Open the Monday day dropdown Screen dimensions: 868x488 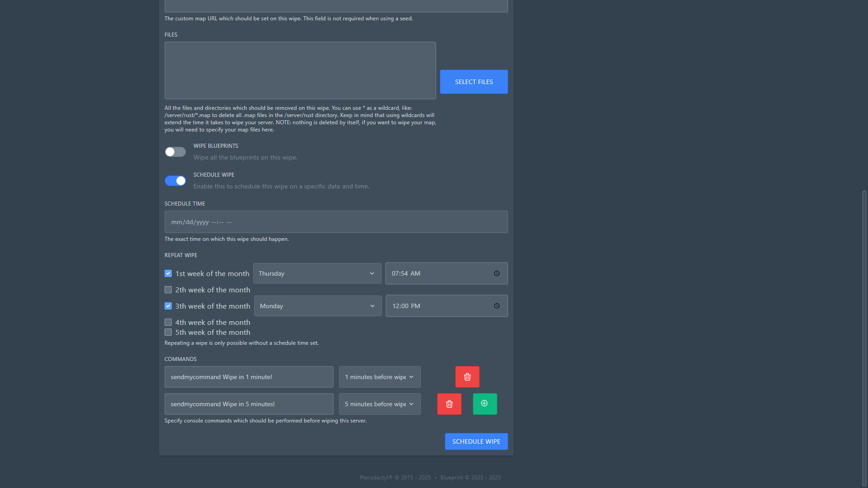tap(317, 306)
